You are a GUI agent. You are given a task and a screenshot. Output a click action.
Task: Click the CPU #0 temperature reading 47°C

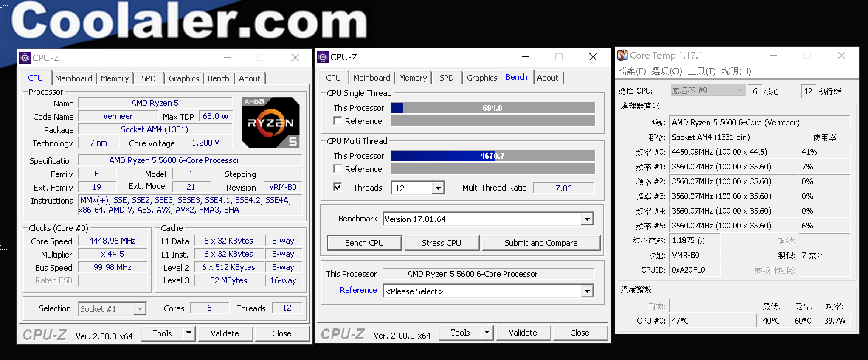pos(712,321)
